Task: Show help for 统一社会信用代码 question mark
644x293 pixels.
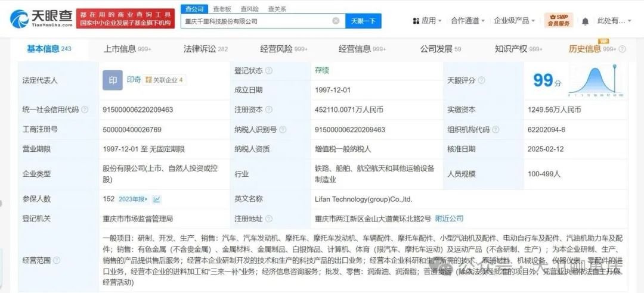Action: coord(85,110)
